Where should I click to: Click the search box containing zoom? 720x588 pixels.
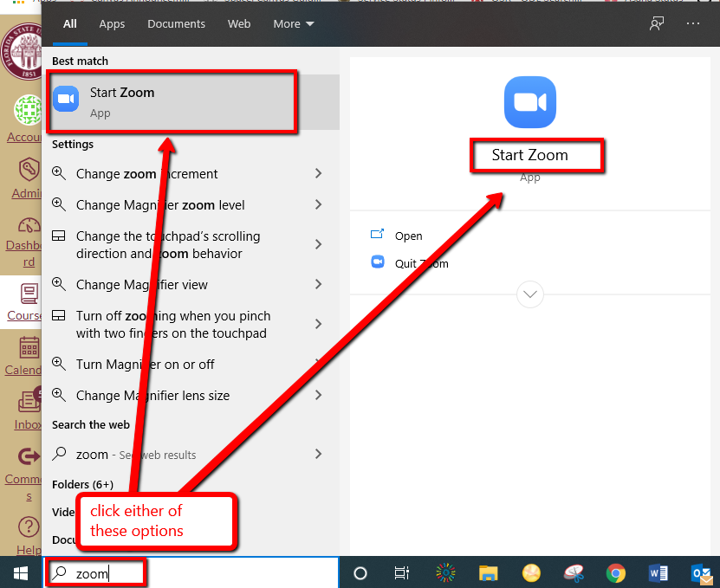tap(191, 572)
